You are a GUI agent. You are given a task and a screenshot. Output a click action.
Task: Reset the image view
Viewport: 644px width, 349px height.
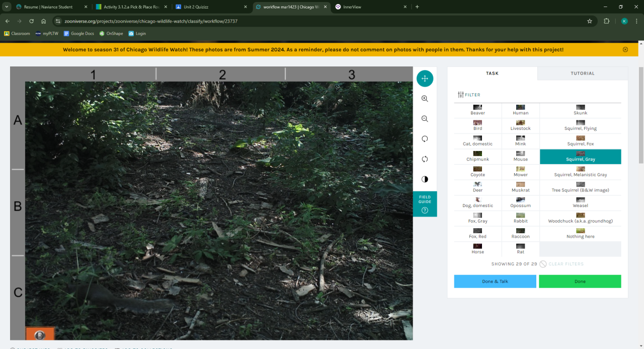(x=425, y=159)
